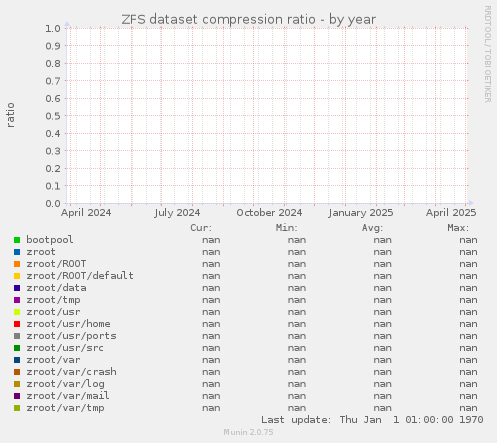This screenshot has height=443, width=497.
Task: Click the zroot/usr/home Min nan value
Action: point(297,324)
